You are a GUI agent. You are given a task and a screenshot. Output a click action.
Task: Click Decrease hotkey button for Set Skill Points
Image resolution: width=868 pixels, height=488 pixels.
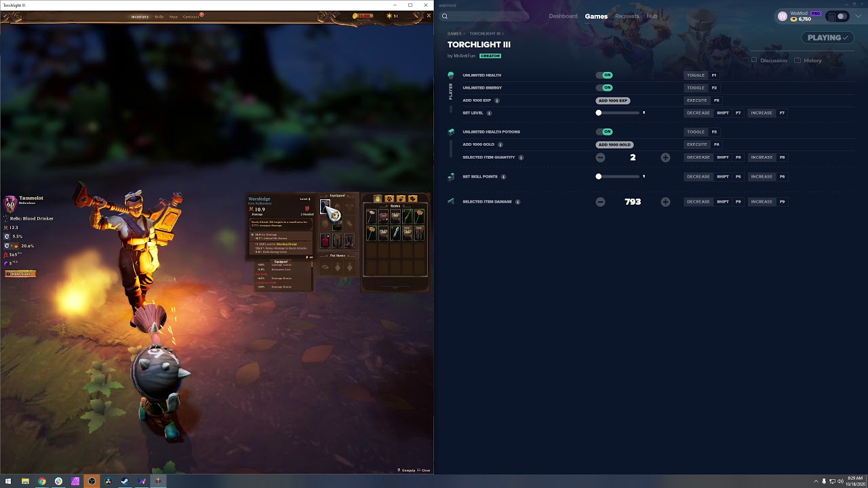point(698,177)
